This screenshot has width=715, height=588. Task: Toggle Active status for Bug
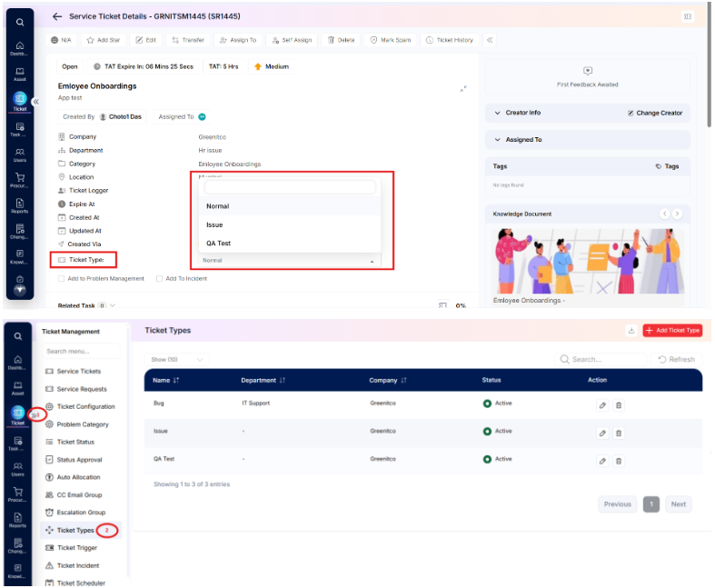point(487,404)
